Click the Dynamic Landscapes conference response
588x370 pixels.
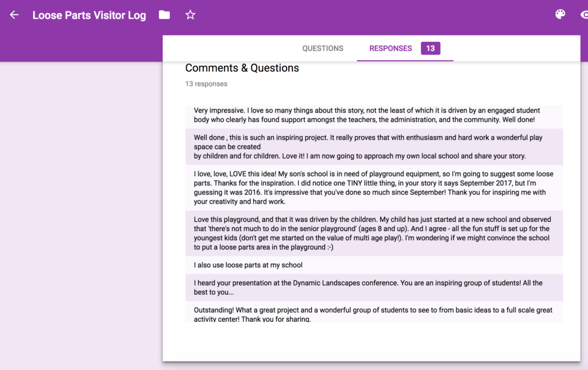click(374, 287)
